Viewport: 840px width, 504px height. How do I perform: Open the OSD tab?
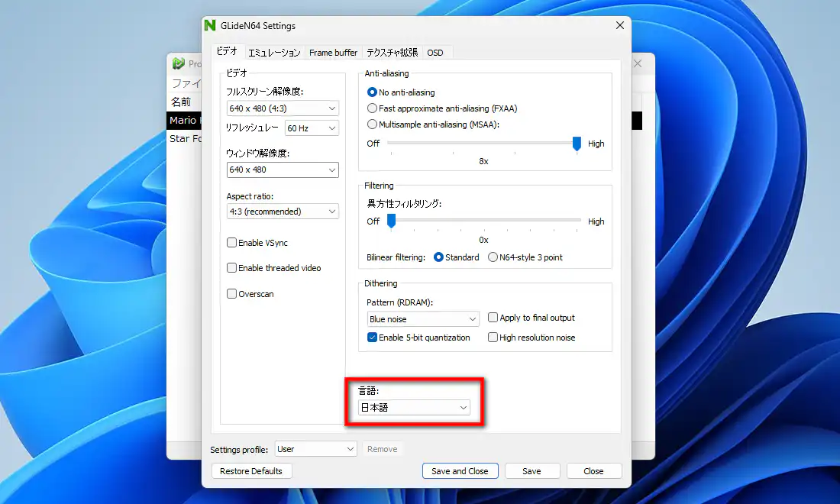coord(435,53)
